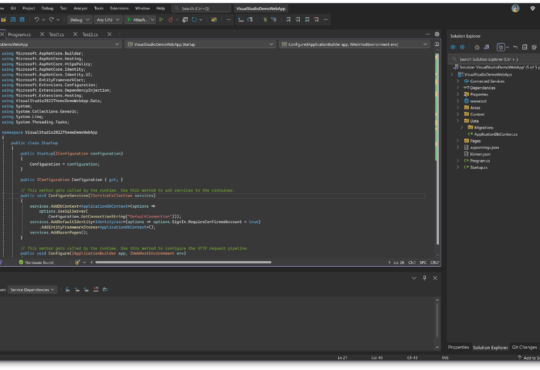
Task: Open the Git menu
Action: tap(13, 8)
